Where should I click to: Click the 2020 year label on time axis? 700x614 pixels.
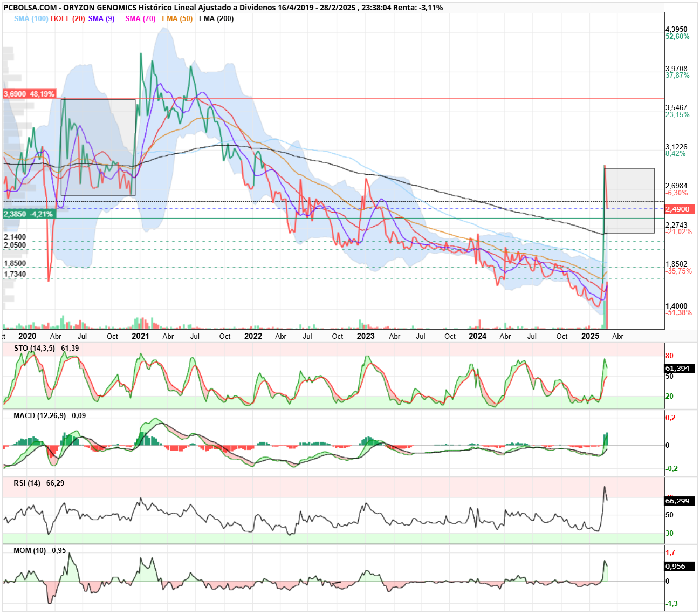click(27, 336)
